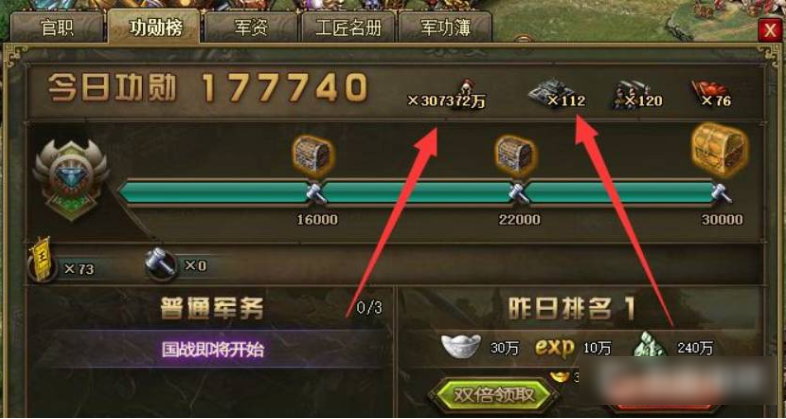The image size is (786, 419).
Task: Click the green jade ore reward icon
Action: pyautogui.click(x=649, y=345)
